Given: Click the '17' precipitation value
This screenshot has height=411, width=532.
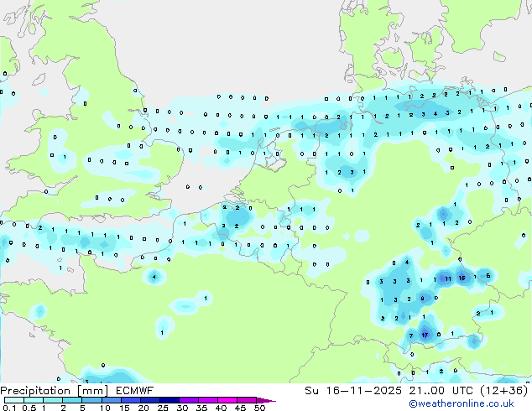Looking at the screenshot, I should click(x=425, y=336).
